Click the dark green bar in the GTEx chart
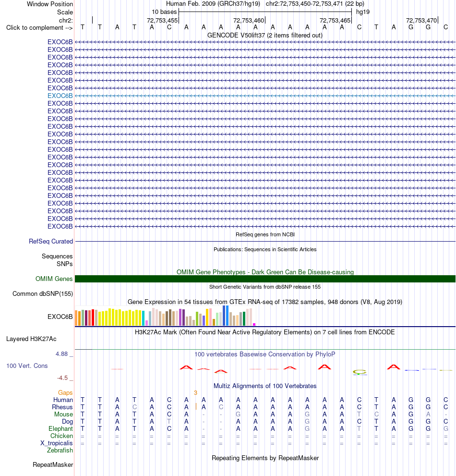The image size is (456, 476). pos(244,319)
